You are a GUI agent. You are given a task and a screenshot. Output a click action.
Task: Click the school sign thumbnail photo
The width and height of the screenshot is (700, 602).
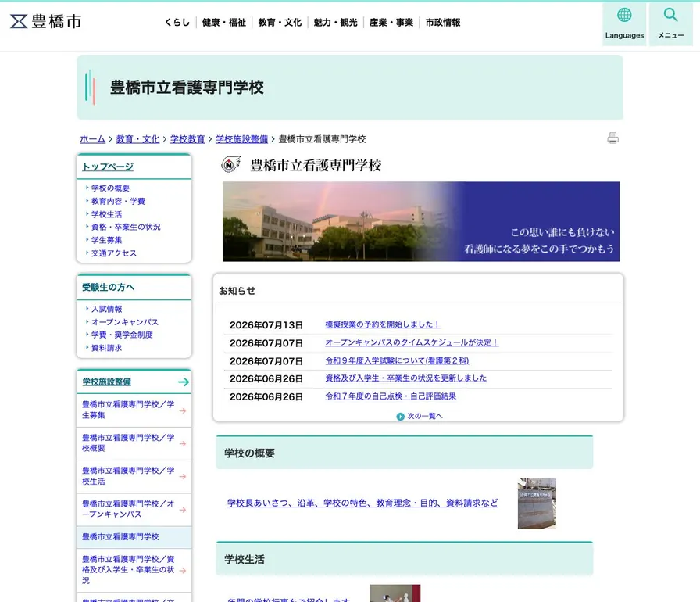(x=537, y=503)
